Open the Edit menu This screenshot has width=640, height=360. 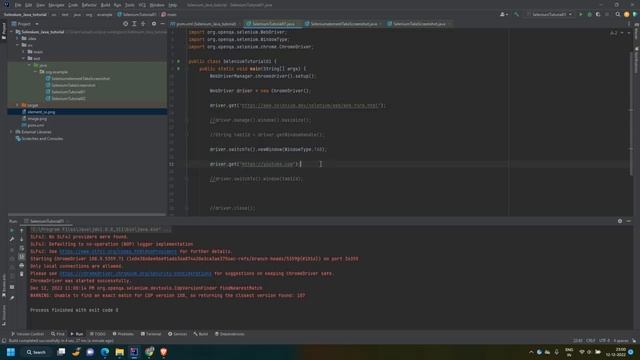29,5
